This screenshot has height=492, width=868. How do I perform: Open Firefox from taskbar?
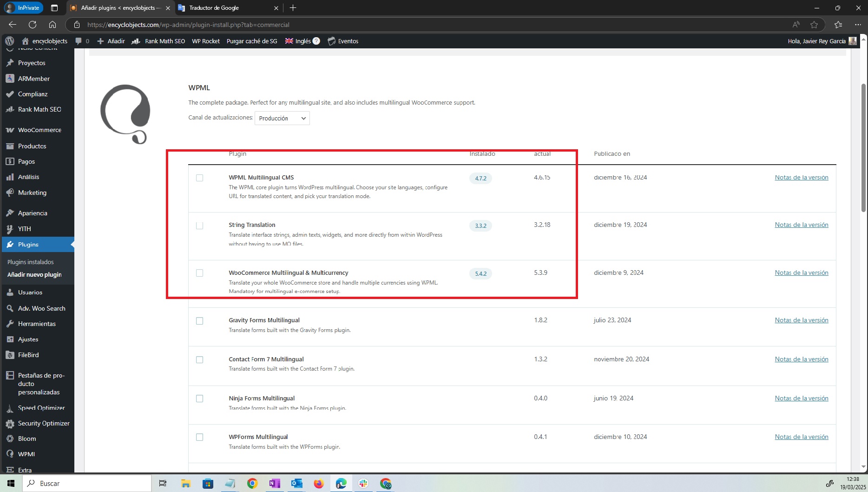pyautogui.click(x=319, y=484)
